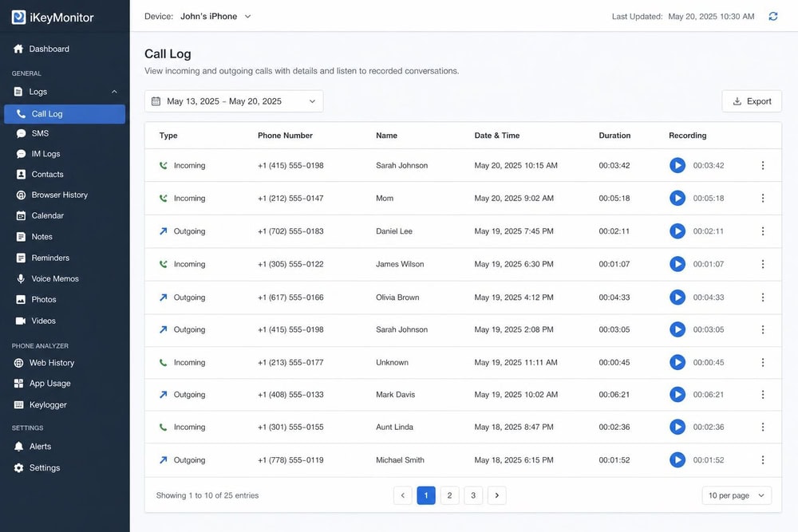The image size is (798, 532).
Task: Click the date May 18, 2025 8:47 PM
Action: click(513, 427)
